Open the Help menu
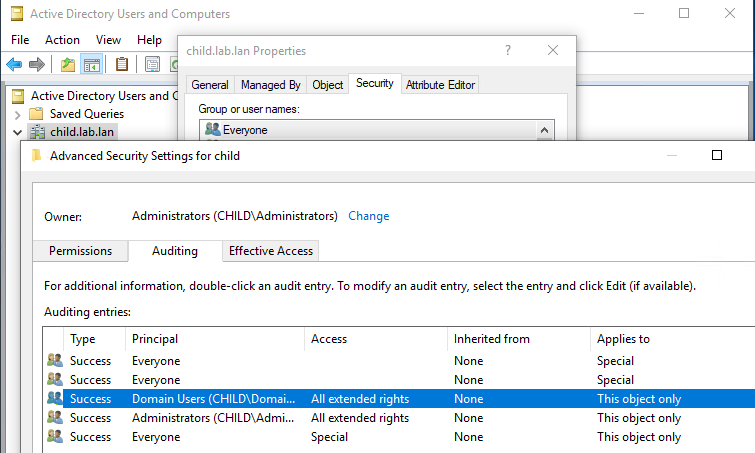This screenshot has width=755, height=453. point(149,40)
